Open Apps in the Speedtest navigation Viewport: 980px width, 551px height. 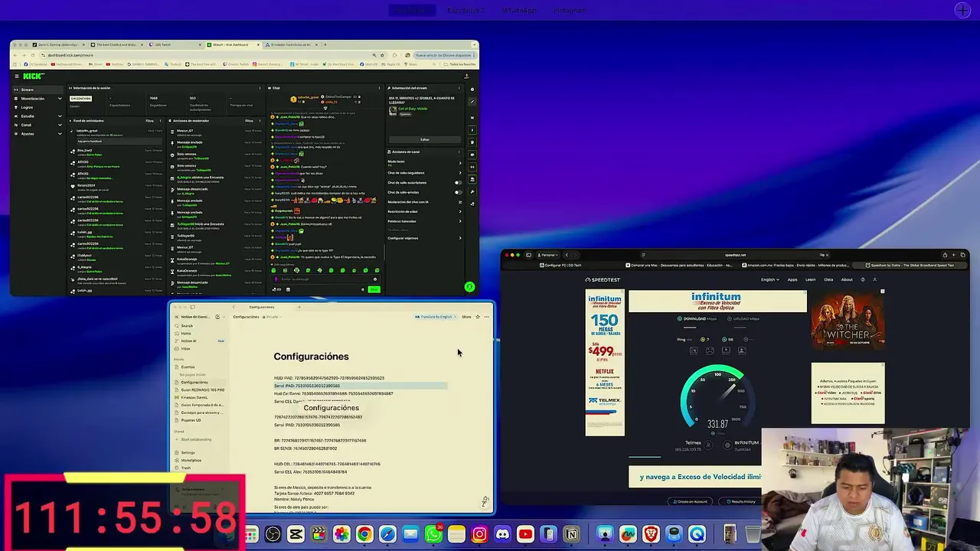[792, 279]
